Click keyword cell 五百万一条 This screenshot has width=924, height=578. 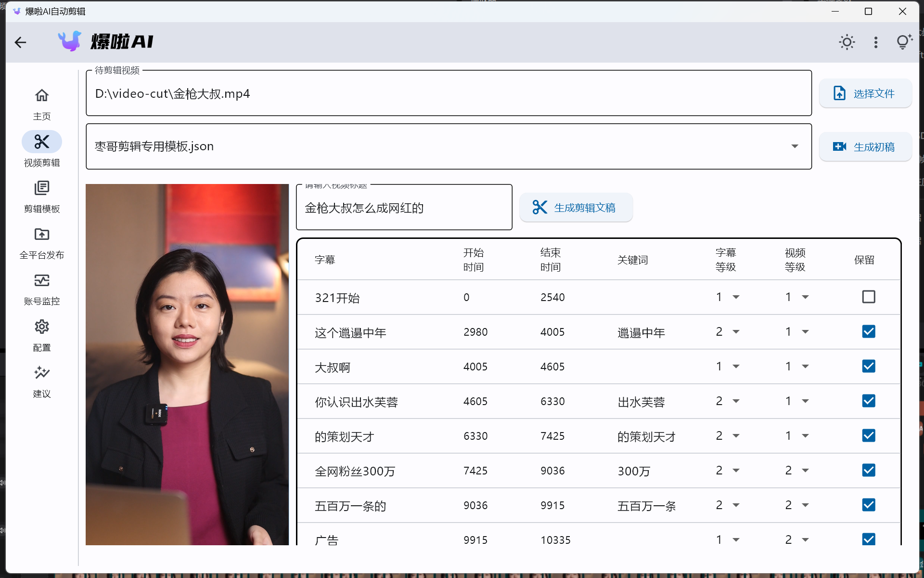[x=647, y=506]
